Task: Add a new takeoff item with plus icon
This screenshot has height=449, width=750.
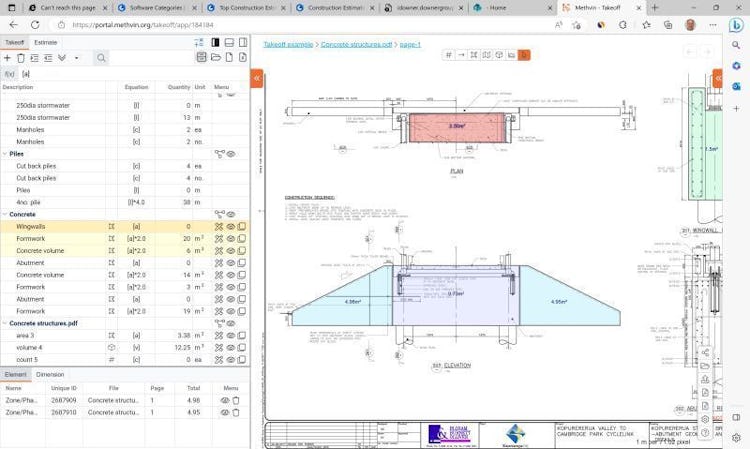Action: [7, 58]
